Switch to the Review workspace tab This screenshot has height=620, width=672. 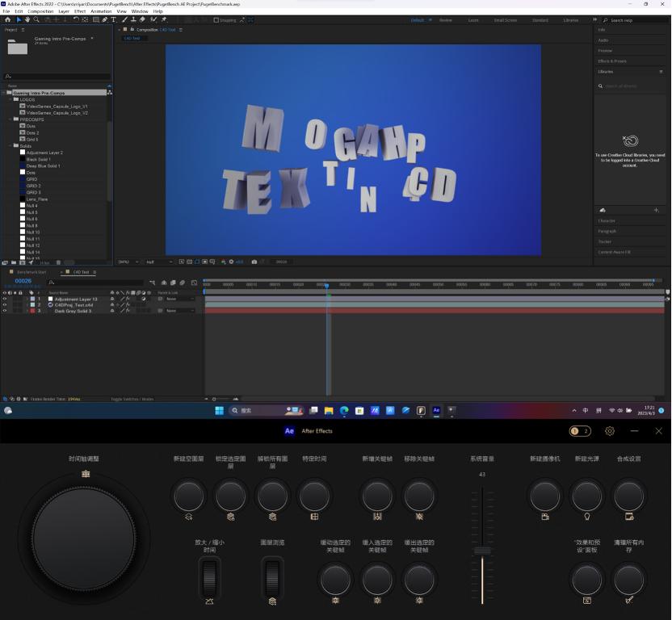[x=445, y=20]
